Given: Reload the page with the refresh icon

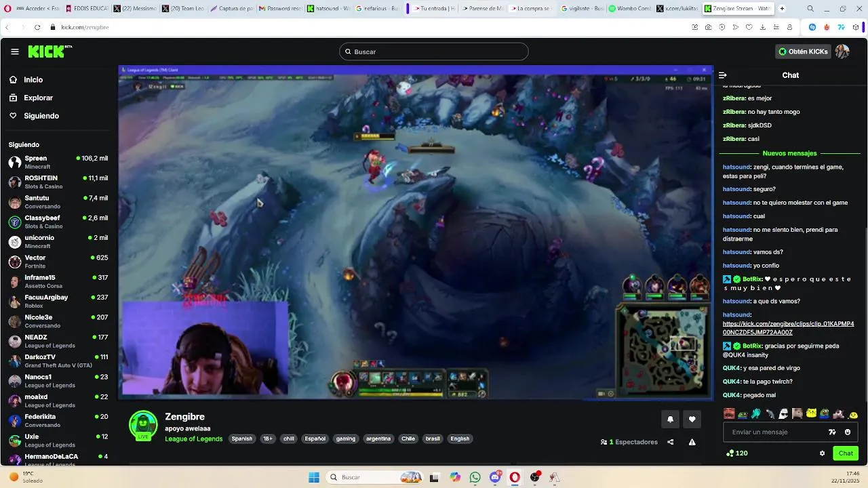Looking at the screenshot, I should click(37, 27).
